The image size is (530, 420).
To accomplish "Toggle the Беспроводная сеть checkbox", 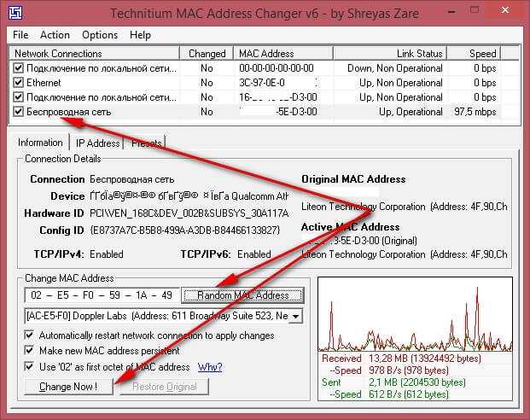I will tap(18, 112).
